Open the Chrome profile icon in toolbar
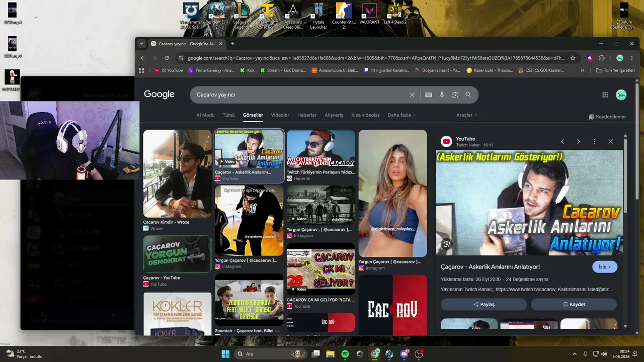The width and height of the screenshot is (644, 362). [x=620, y=58]
